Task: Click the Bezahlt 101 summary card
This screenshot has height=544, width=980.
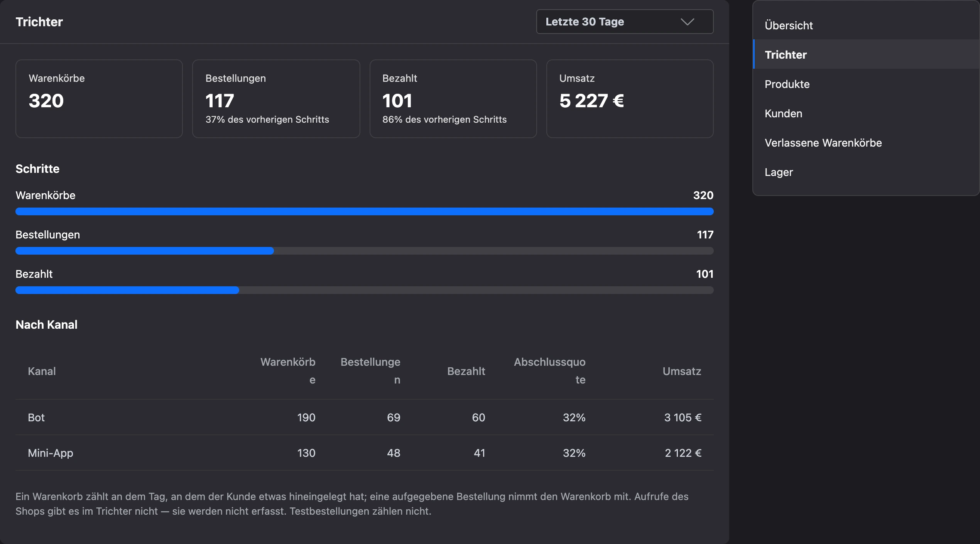Action: point(453,99)
